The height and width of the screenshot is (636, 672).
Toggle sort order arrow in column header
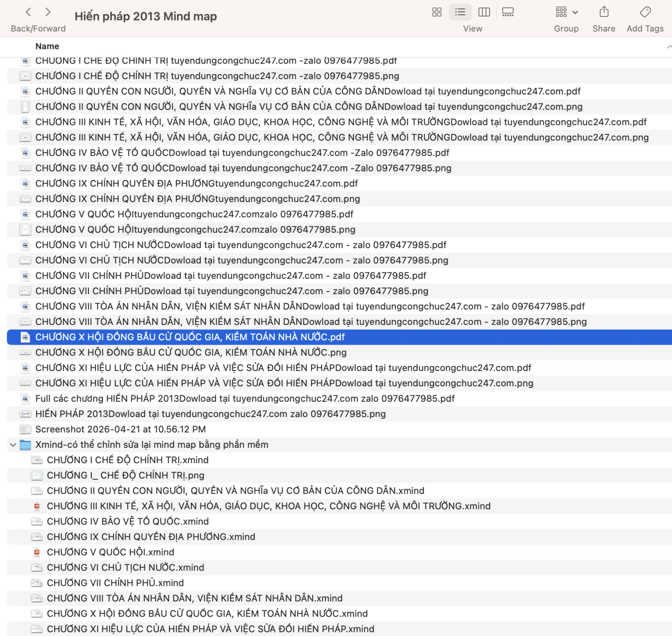click(669, 47)
